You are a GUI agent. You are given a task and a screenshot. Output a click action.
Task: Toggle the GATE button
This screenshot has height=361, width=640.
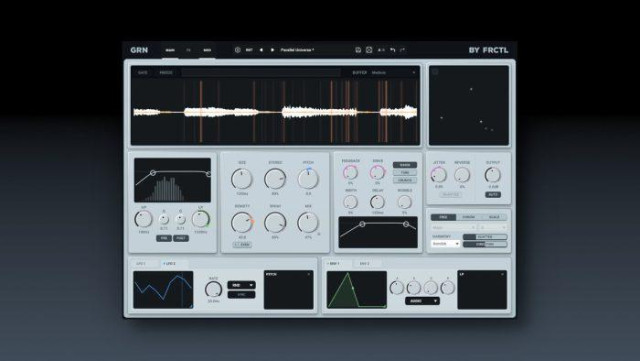tap(142, 73)
